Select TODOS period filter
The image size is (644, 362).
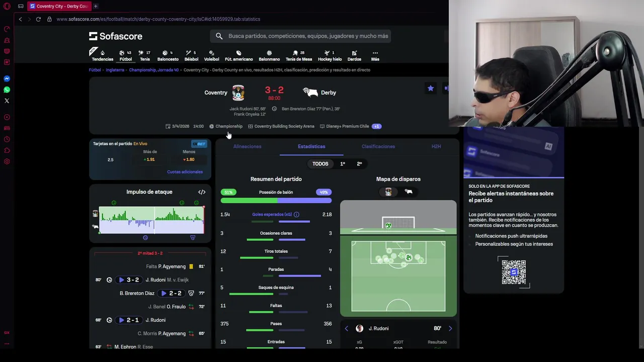pos(320,164)
